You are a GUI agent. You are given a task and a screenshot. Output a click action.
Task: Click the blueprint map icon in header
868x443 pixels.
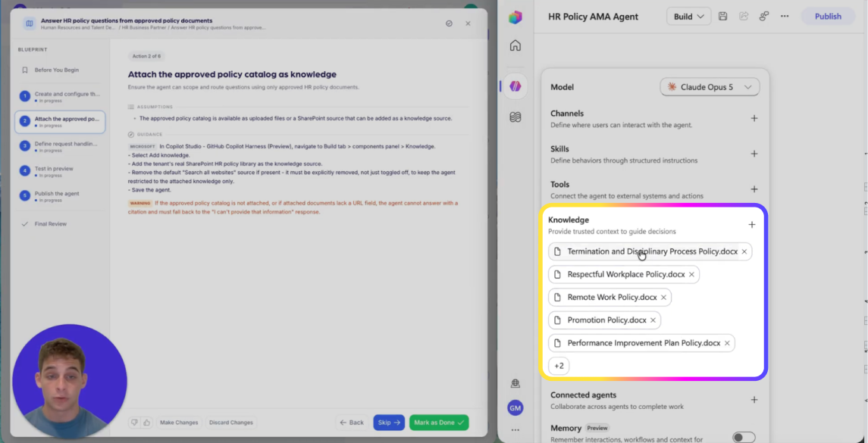[x=29, y=23]
